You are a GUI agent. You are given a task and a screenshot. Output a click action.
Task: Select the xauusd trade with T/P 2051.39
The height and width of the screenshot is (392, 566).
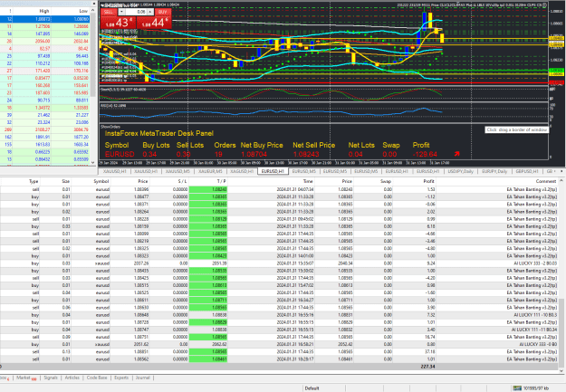point(279,263)
